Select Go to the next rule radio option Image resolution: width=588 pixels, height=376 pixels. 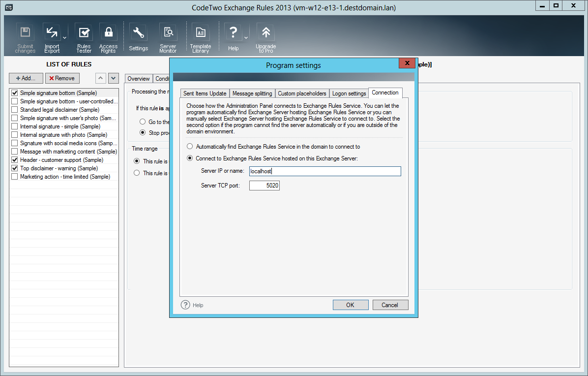[x=143, y=122]
